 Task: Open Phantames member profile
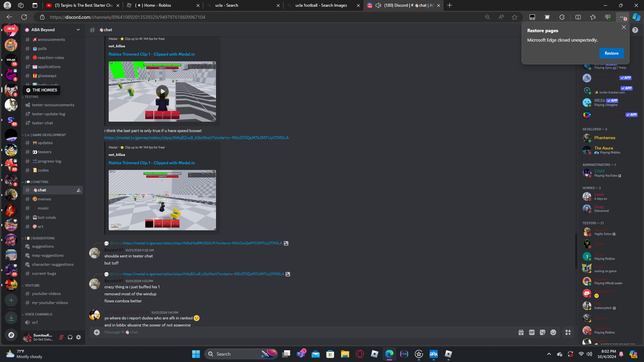610,138
